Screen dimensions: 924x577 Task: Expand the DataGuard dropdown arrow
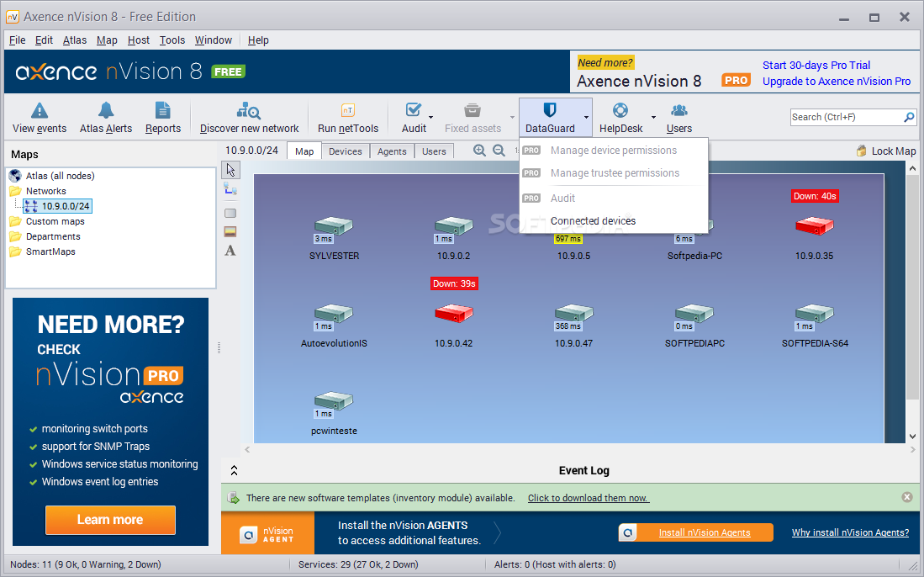pos(586,117)
